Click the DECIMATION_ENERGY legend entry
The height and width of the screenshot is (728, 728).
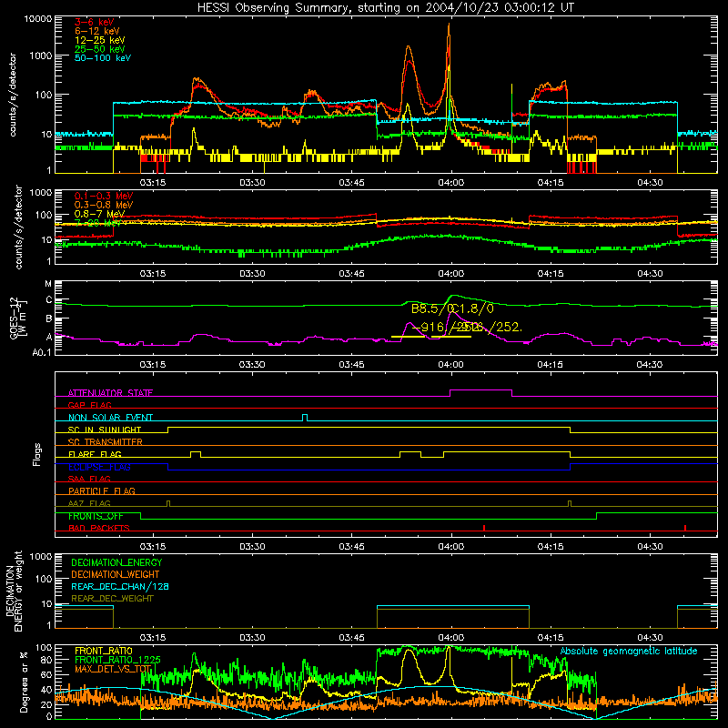click(116, 562)
